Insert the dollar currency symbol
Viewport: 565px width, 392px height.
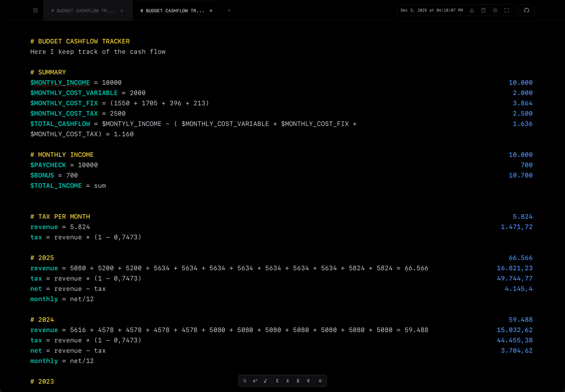[x=298, y=381]
